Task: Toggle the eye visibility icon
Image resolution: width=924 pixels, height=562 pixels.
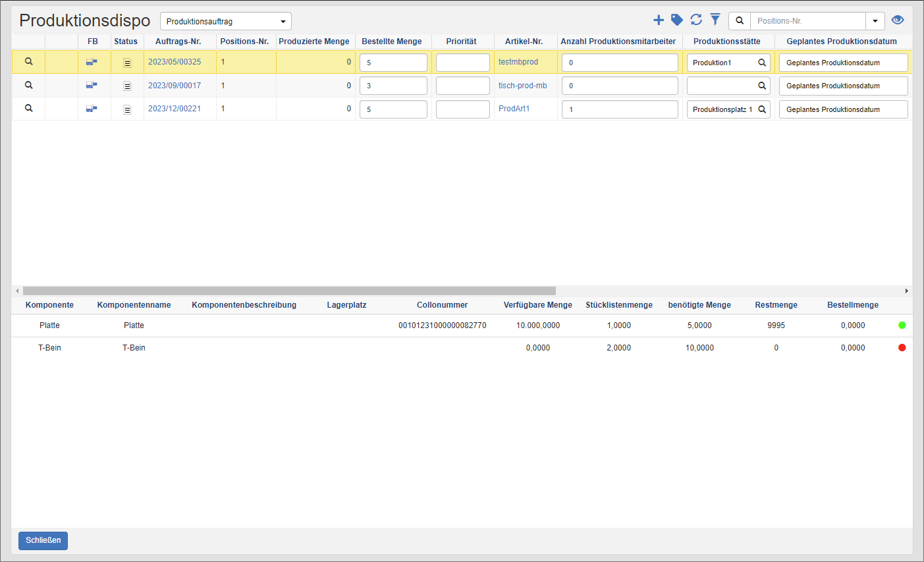Action: coord(898,20)
